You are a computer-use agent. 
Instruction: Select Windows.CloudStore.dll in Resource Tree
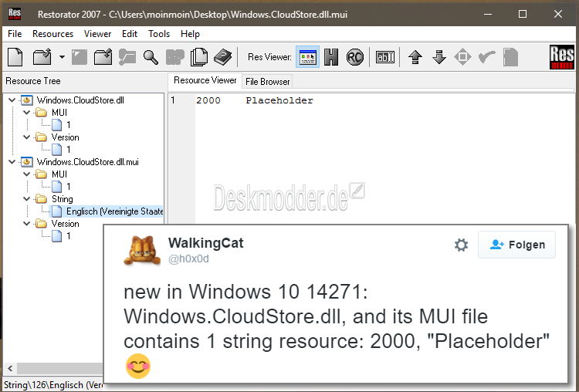80,100
